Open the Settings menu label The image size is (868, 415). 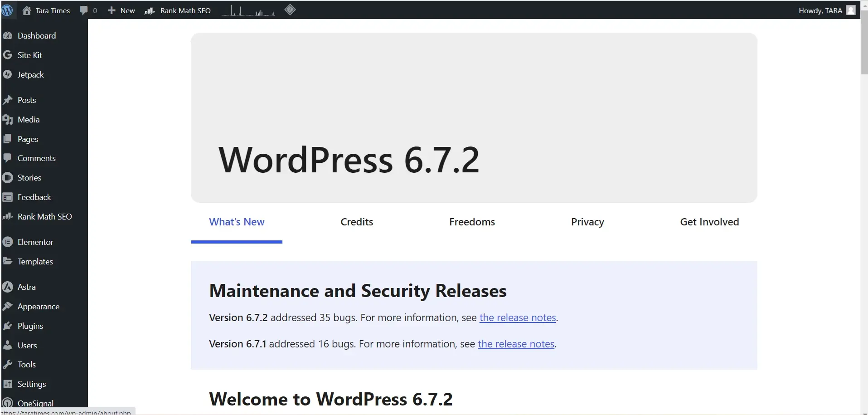coord(32,384)
